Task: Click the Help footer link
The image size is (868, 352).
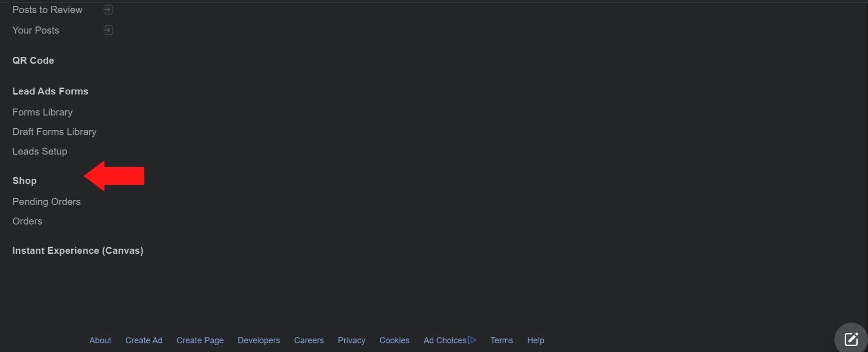Action: click(535, 340)
